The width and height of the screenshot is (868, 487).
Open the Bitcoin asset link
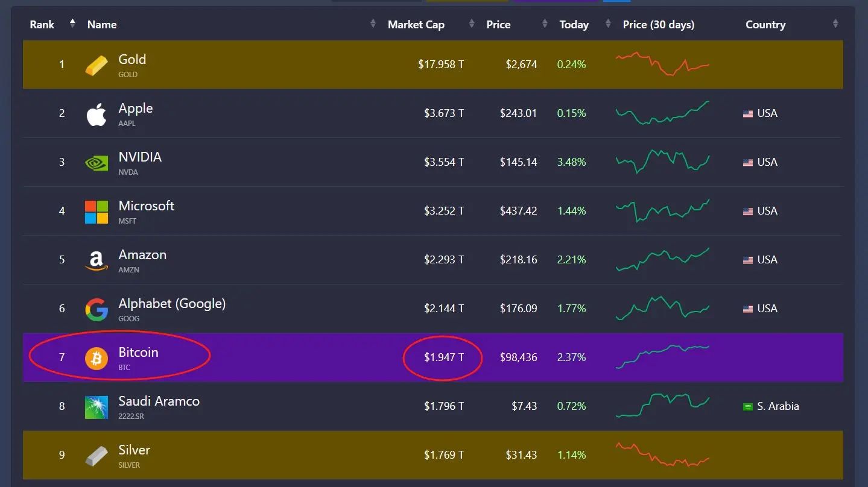click(x=138, y=352)
